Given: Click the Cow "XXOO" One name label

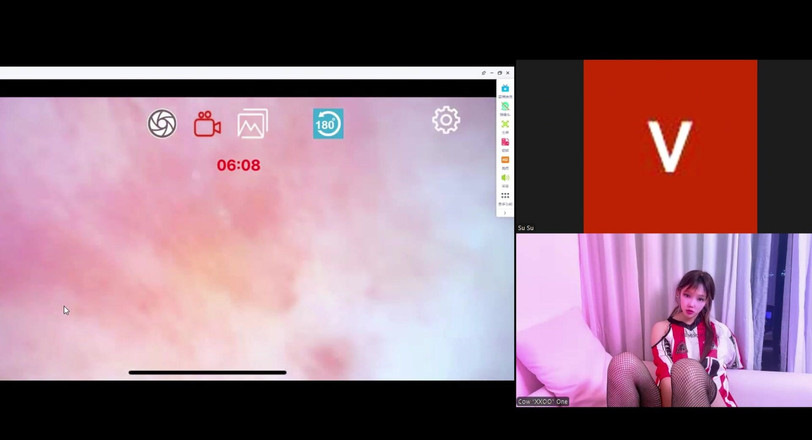Looking at the screenshot, I should point(543,401).
